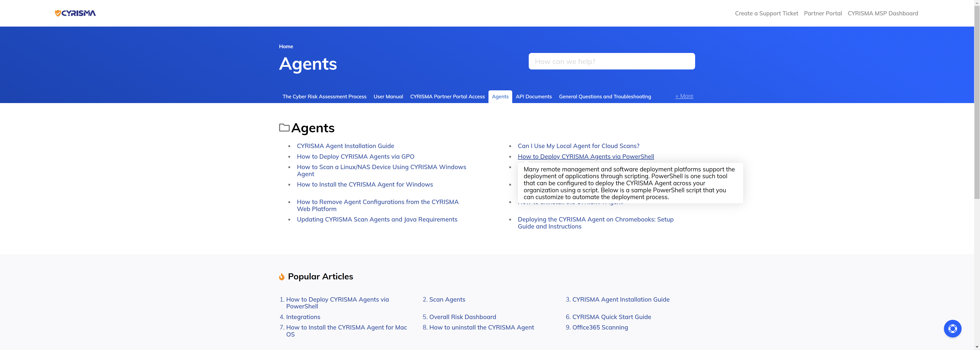The image size is (980, 350).
Task: Open How to Remove Agent Configurations article
Action: click(x=377, y=205)
